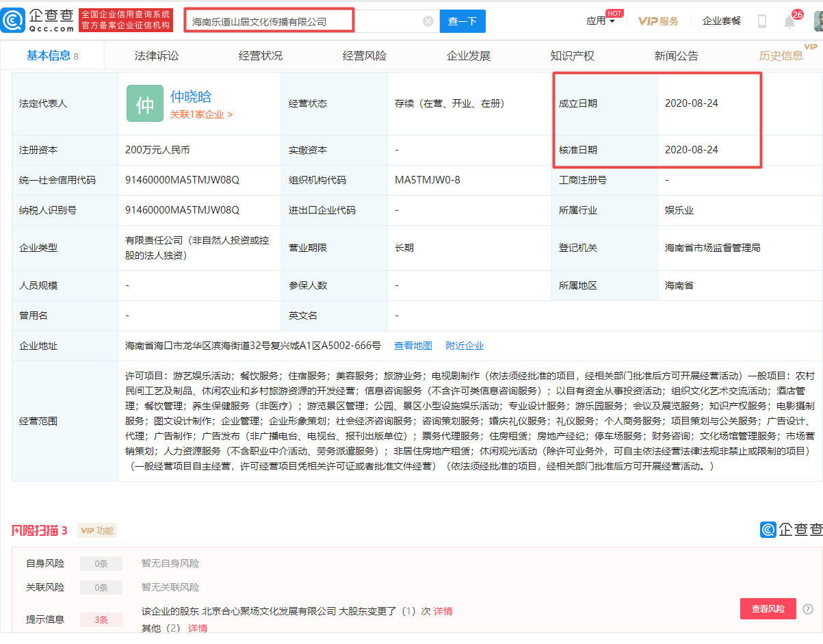The width and height of the screenshot is (823, 644).
Task: Click the 营业期限 value 长期
Action: click(404, 248)
